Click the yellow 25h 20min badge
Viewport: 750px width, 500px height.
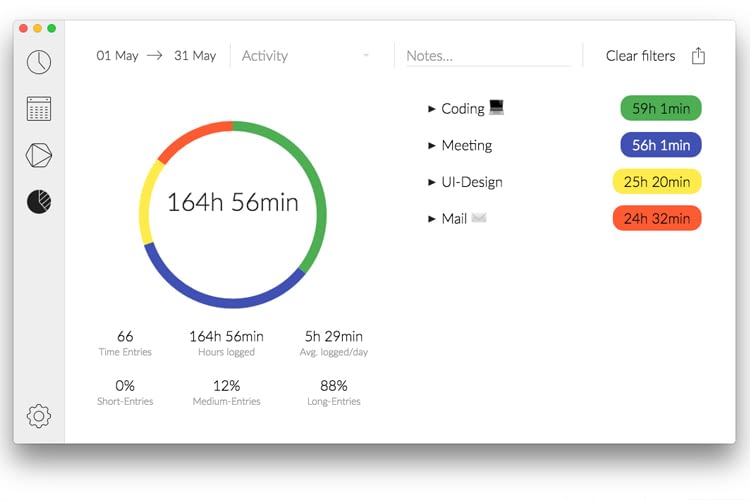pyautogui.click(x=657, y=182)
